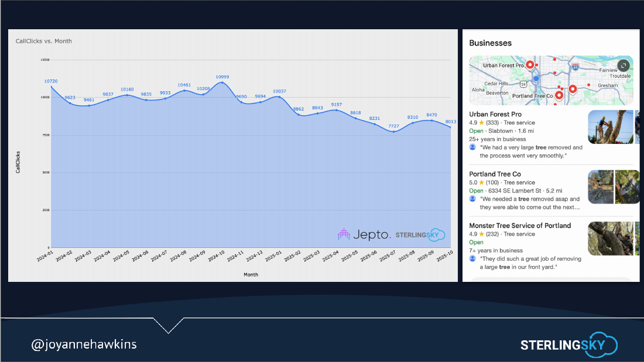Viewport: 644px width, 362px height.
Task: Open the Portland Tree Co listing
Action: click(x=495, y=174)
